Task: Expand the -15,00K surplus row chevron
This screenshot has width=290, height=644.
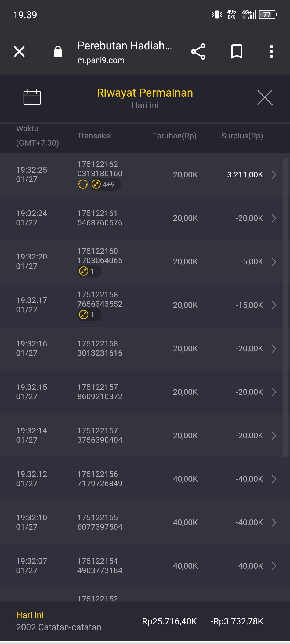Action: coord(274,305)
